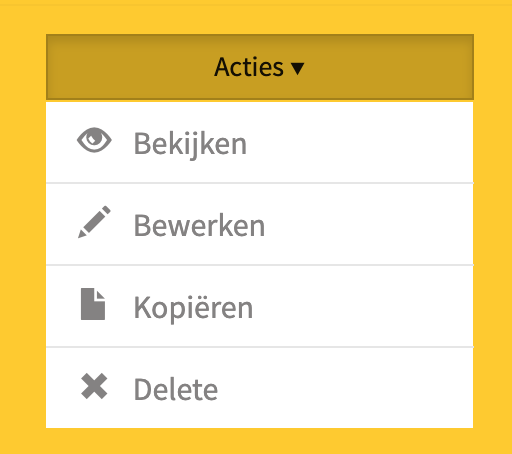Click the document icon beside Kopiëren
512x454 pixels.
pos(93,304)
